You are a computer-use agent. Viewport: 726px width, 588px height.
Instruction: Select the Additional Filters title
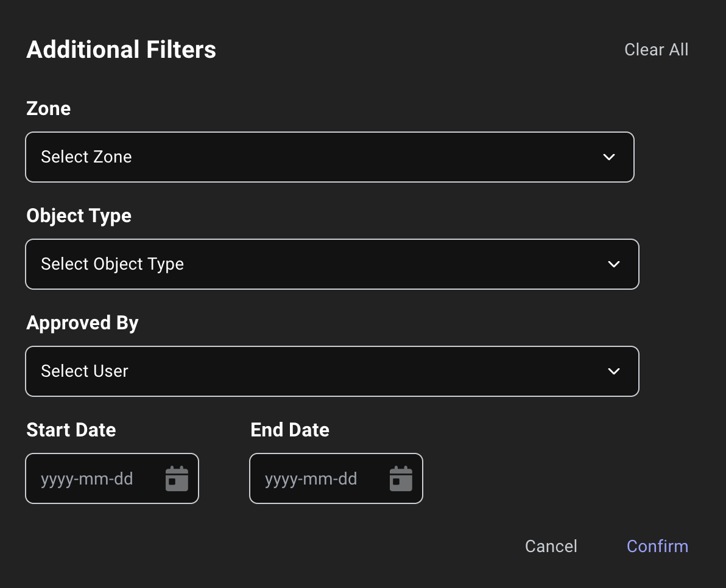[121, 49]
